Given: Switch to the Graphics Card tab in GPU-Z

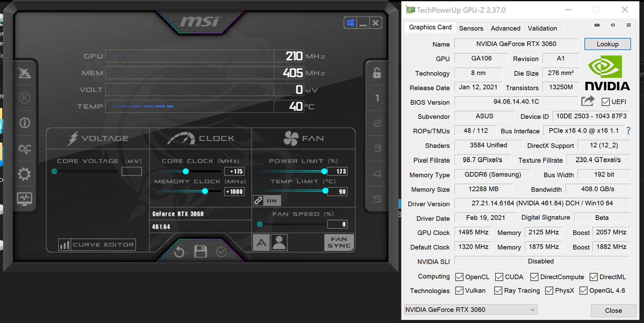Looking at the screenshot, I should (x=430, y=27).
